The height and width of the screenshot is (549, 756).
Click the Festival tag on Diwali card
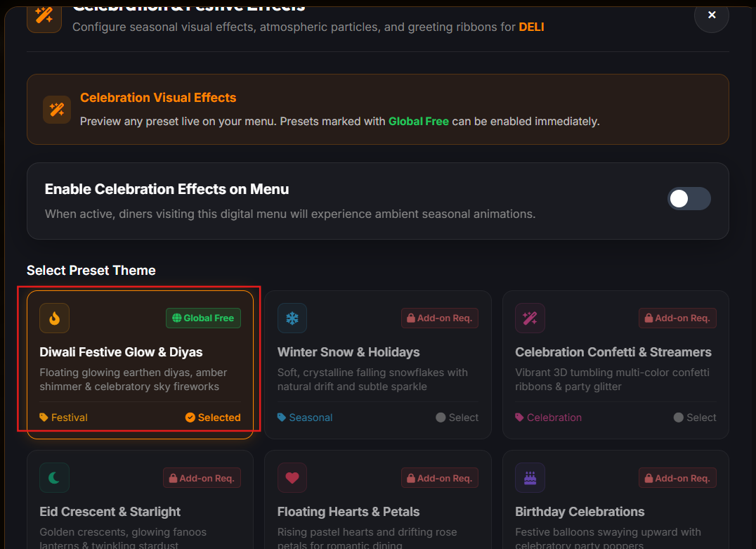64,418
